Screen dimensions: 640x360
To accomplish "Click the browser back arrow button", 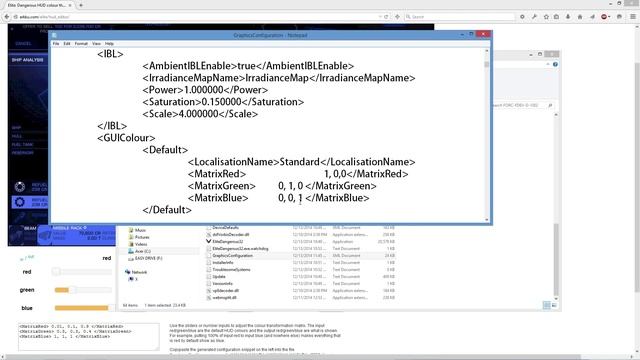I will [x=7, y=17].
